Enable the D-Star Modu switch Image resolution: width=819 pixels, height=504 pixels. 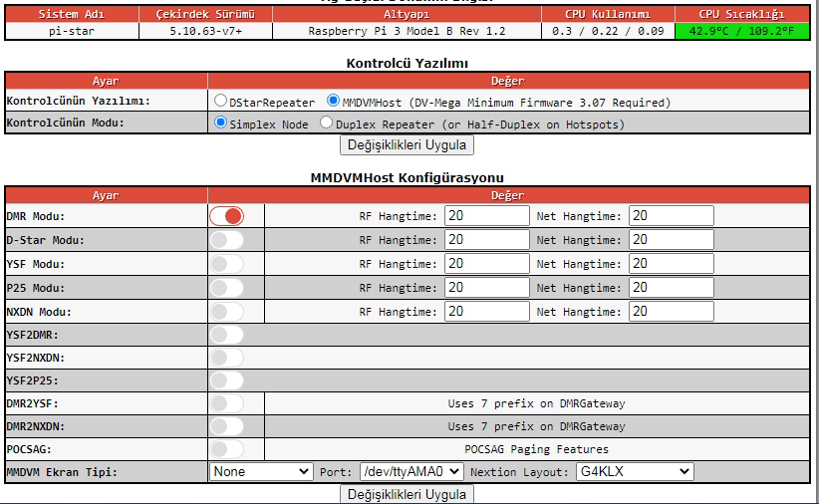click(x=226, y=240)
